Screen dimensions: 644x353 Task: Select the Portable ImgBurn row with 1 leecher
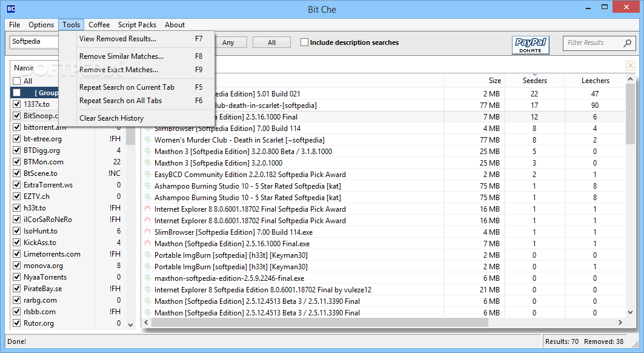click(385, 267)
